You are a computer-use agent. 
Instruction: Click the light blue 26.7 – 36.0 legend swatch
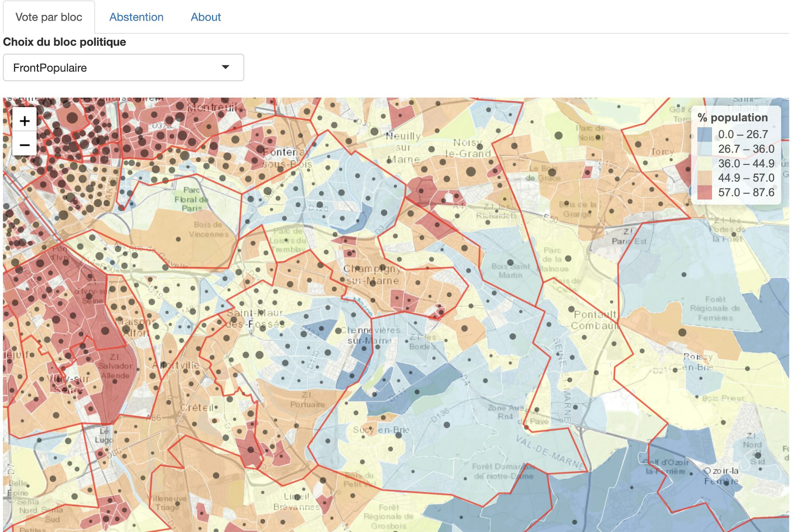704,149
